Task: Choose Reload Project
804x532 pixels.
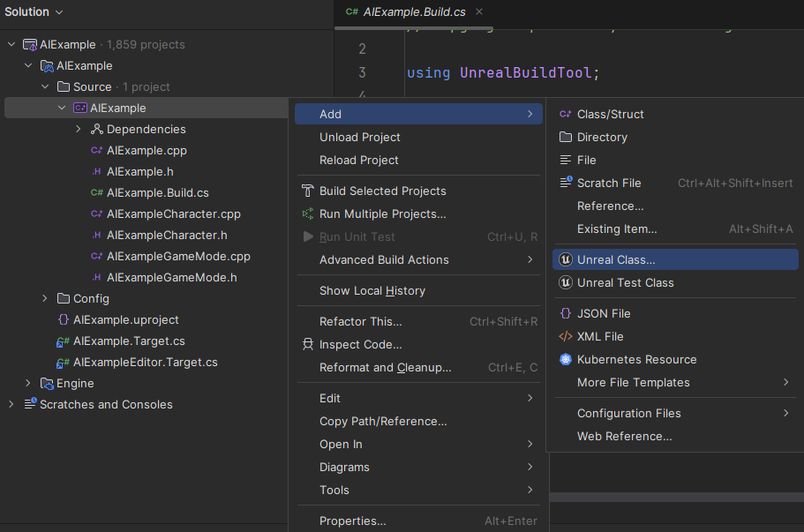Action: pos(418,160)
